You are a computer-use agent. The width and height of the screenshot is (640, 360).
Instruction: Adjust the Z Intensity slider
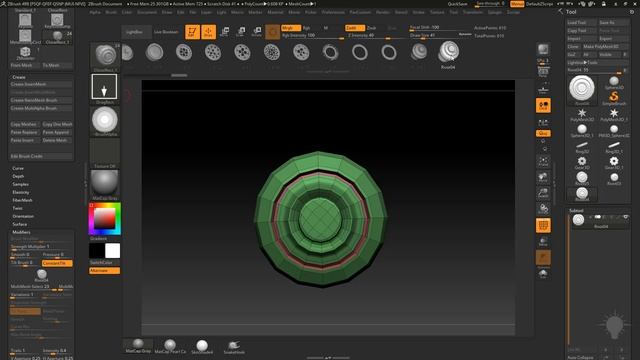(376, 36)
